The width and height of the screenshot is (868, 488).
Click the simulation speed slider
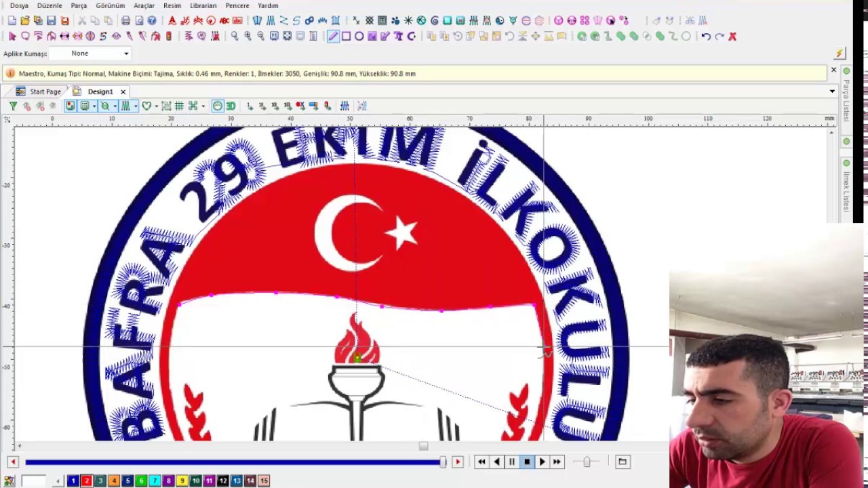click(x=587, y=462)
